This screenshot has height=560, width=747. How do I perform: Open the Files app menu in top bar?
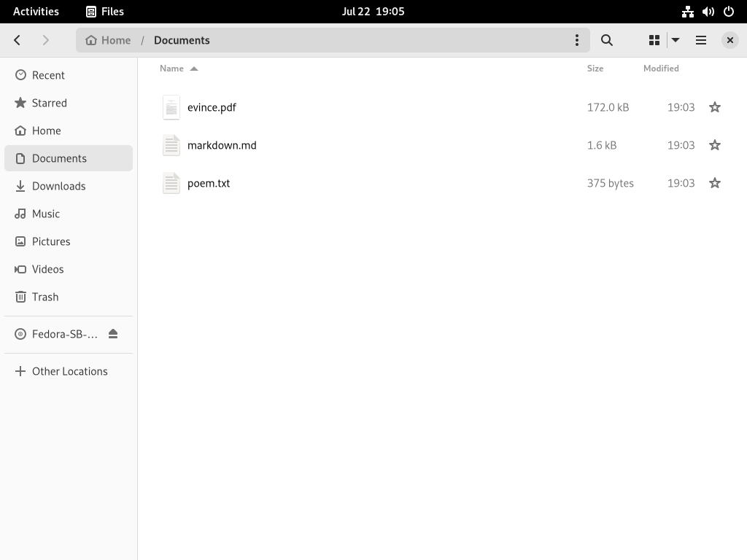(x=105, y=12)
